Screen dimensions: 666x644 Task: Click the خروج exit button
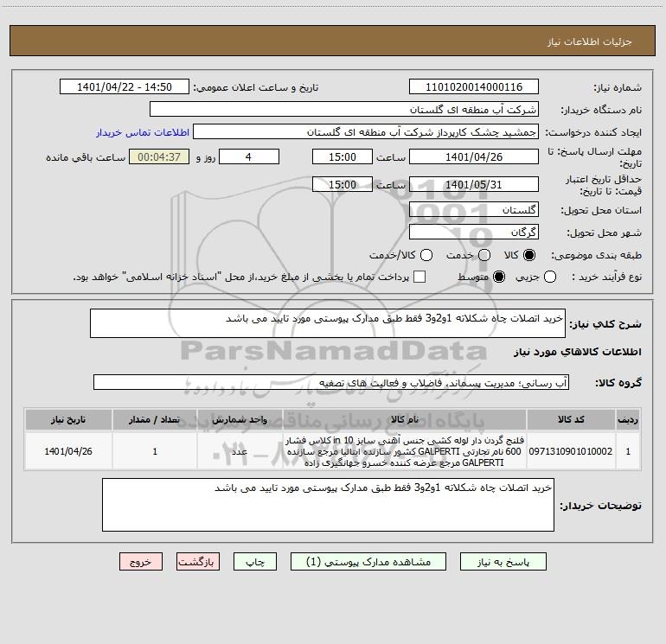141,562
